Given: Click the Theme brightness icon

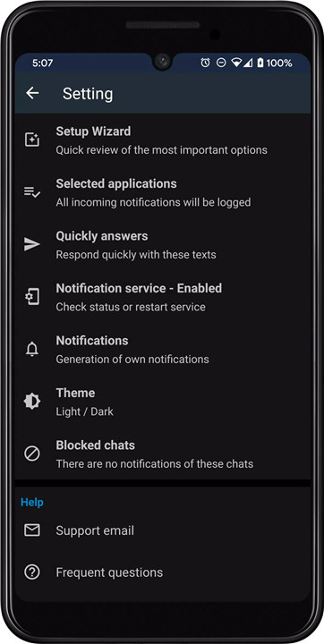Looking at the screenshot, I should coord(32,402).
